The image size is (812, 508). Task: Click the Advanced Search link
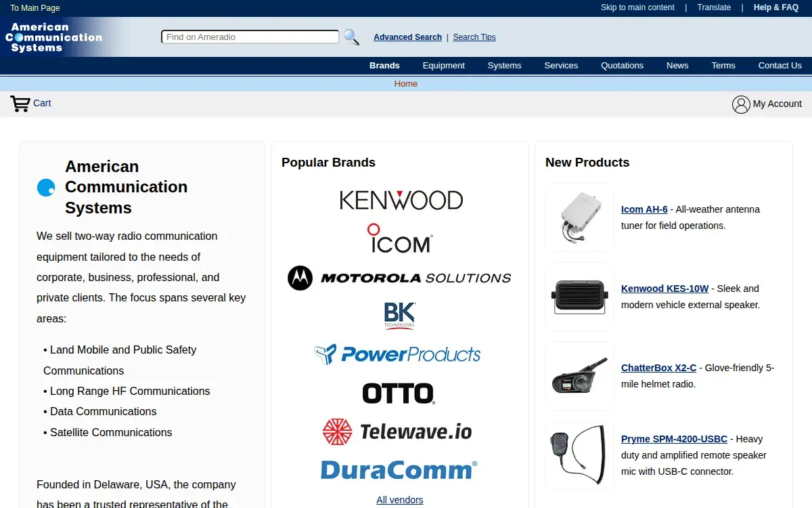(x=407, y=37)
